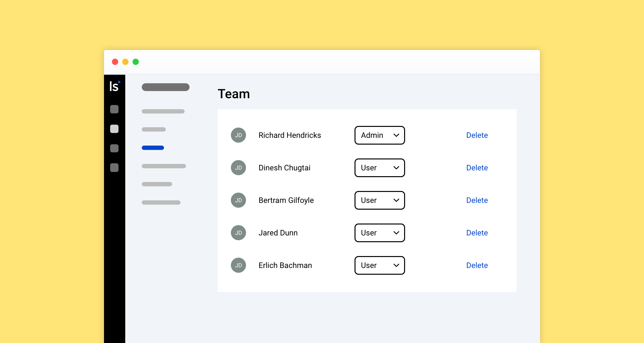The width and height of the screenshot is (644, 343).
Task: Open Jared Dunn's User role dropdown
Action: [x=380, y=233]
